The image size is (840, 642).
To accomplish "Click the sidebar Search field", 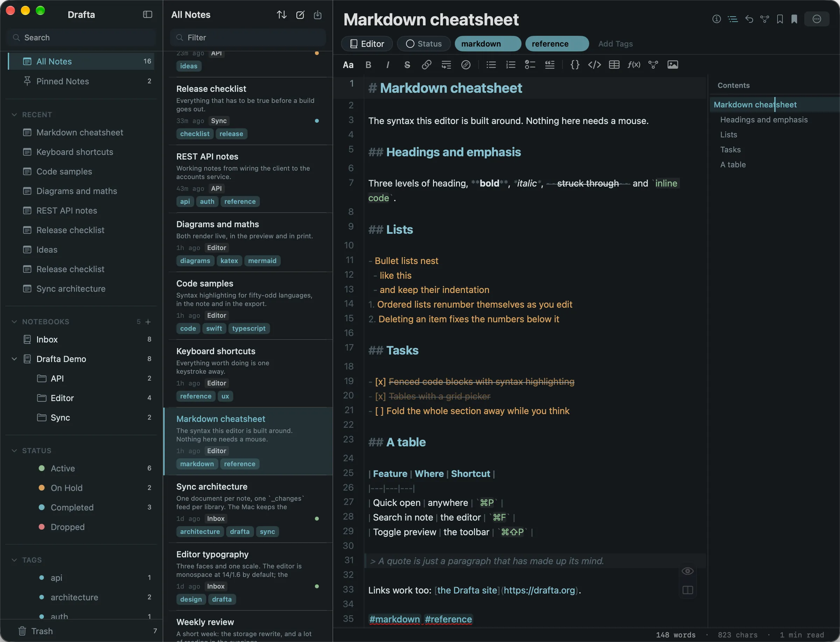I will pyautogui.click(x=81, y=37).
